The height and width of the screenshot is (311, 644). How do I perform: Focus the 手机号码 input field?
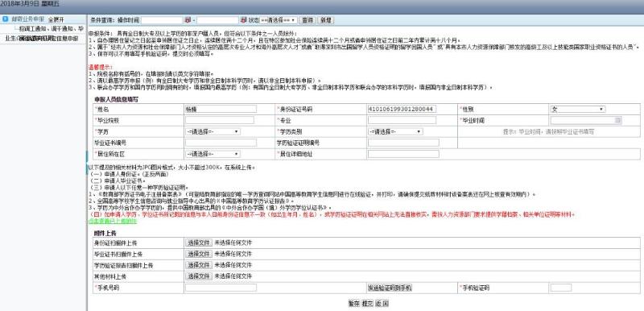(x=221, y=288)
